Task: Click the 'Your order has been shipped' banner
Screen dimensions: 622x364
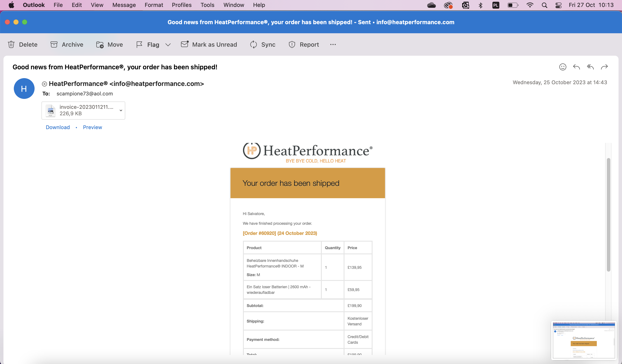Action: tap(308, 183)
